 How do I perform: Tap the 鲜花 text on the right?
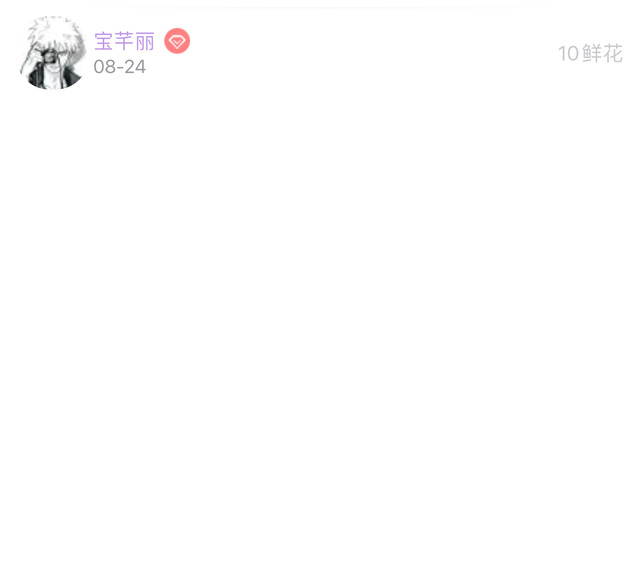(x=602, y=53)
